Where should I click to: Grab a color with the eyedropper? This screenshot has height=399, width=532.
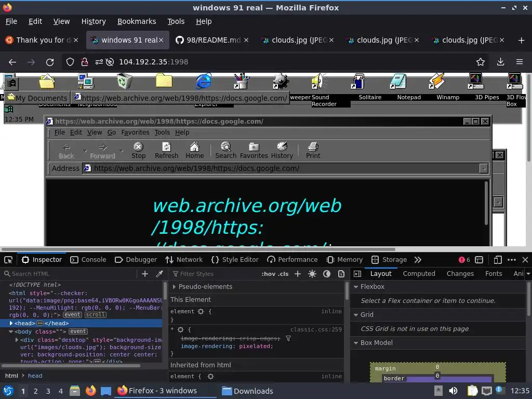pos(159,274)
